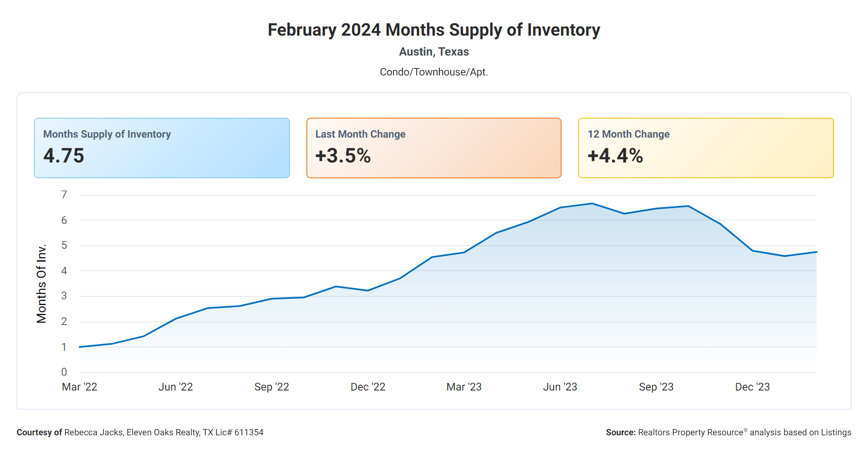Click the Austin, Texas subtitle
868x456 pixels.
click(x=434, y=52)
